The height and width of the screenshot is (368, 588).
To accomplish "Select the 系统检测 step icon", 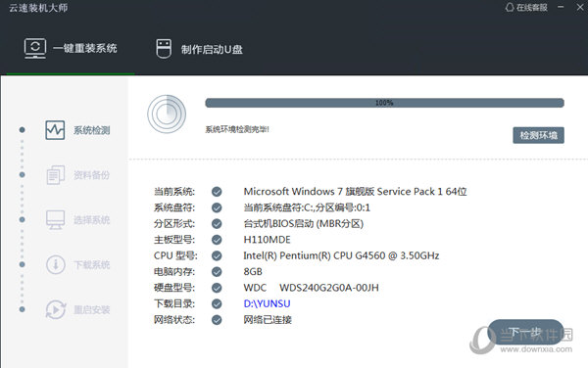I will 55,130.
